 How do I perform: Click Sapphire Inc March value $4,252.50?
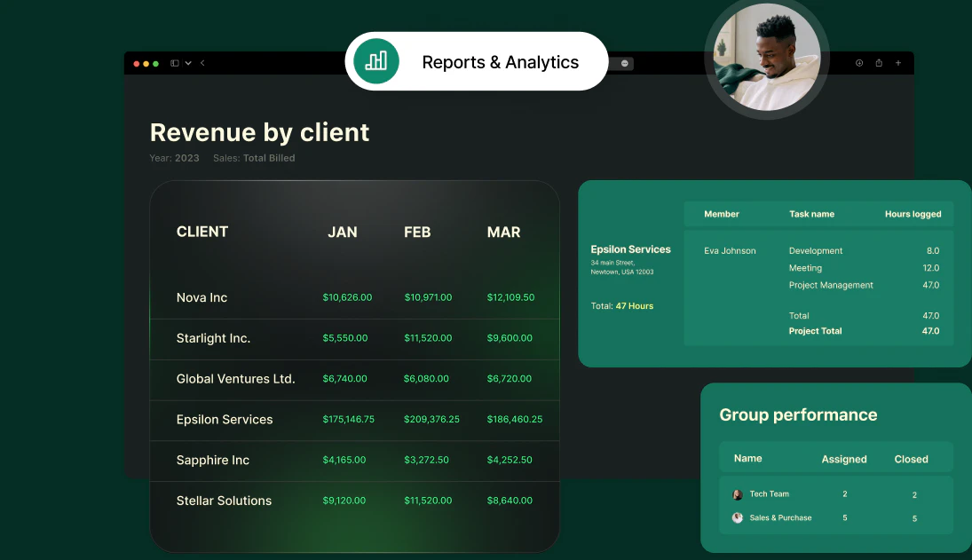510,461
